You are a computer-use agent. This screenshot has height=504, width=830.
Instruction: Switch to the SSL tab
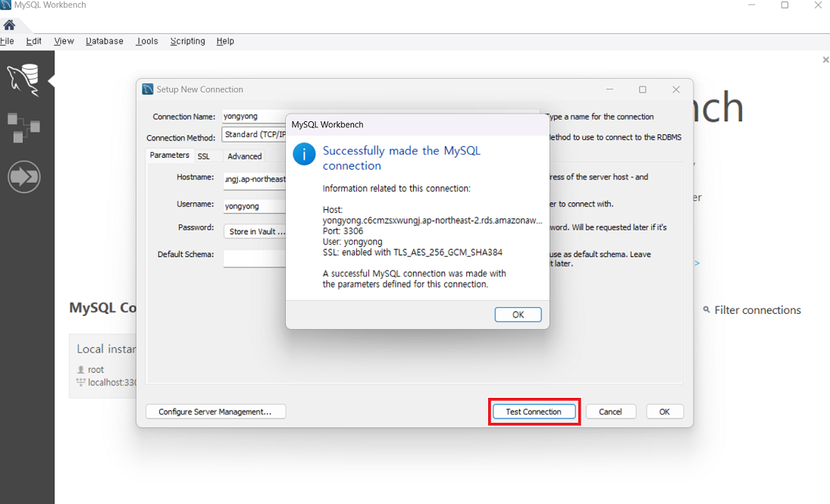[204, 156]
